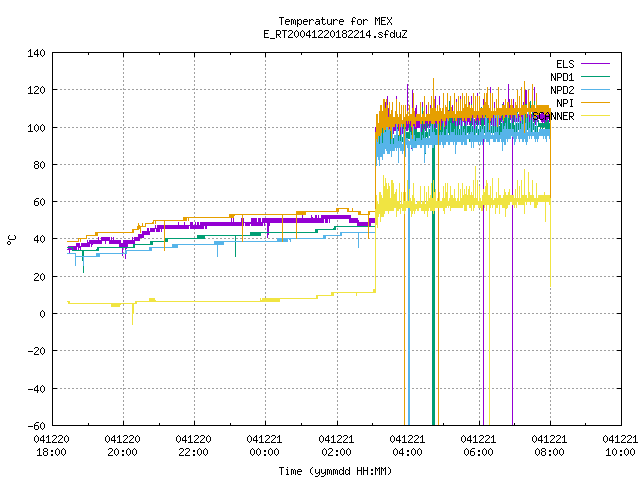Click the x-axis label 041220 18:00

[51, 446]
